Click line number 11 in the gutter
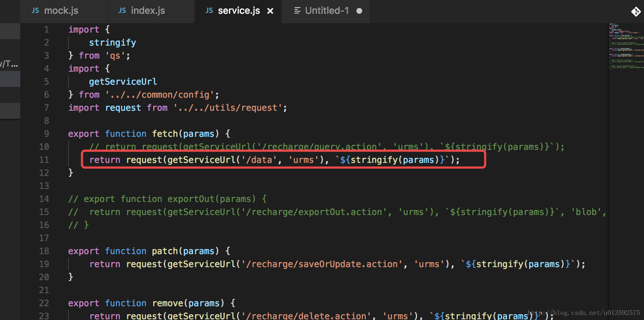The width and height of the screenshot is (644, 320). tap(44, 160)
